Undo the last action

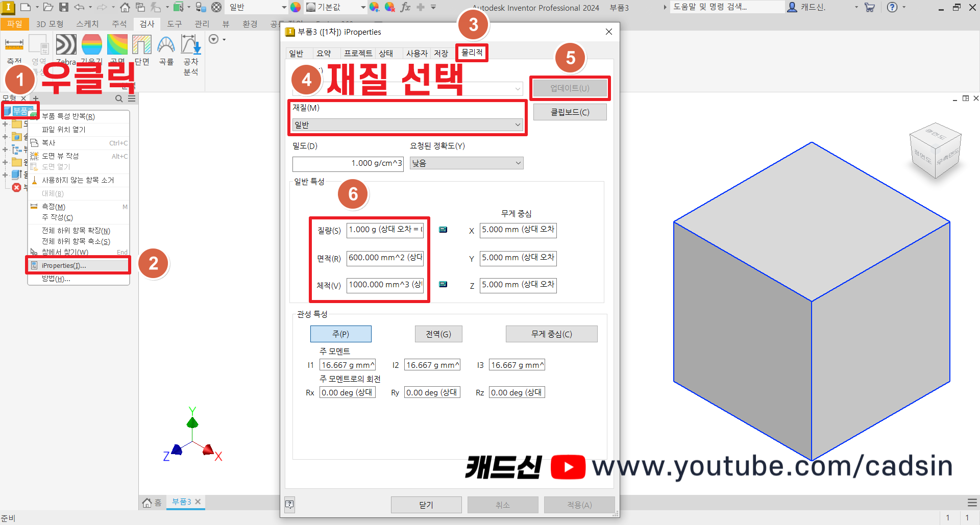pyautogui.click(x=79, y=7)
